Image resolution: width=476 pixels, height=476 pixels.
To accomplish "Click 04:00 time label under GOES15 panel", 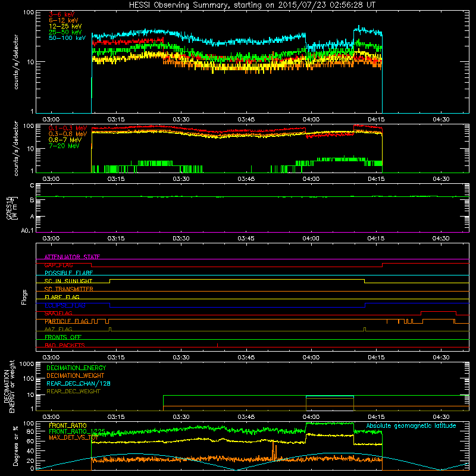I will (311, 239).
